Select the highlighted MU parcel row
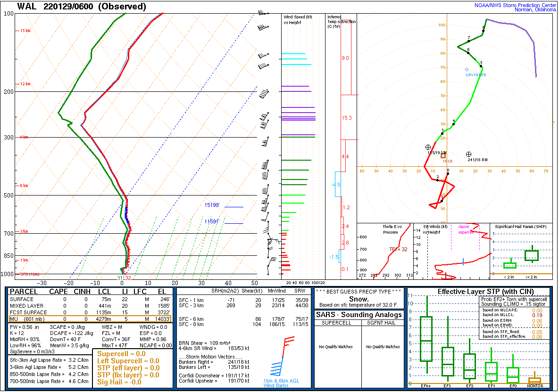The image size is (559, 392). [90, 319]
